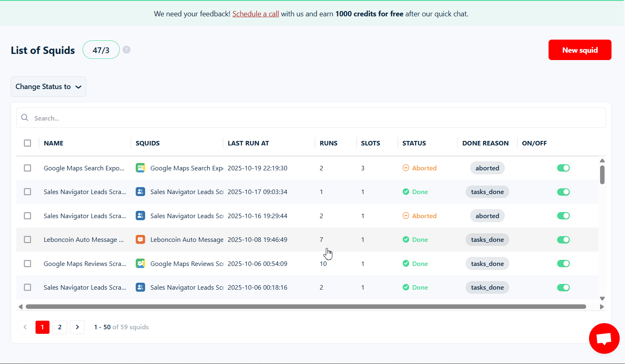Turn off the toggle for Google Maps Search Export
Image resolution: width=625 pixels, height=364 pixels.
563,167
